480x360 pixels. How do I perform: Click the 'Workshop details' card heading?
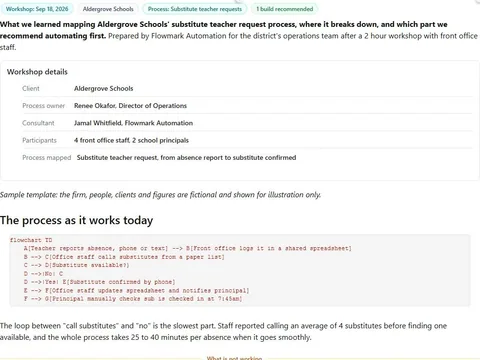tap(37, 72)
